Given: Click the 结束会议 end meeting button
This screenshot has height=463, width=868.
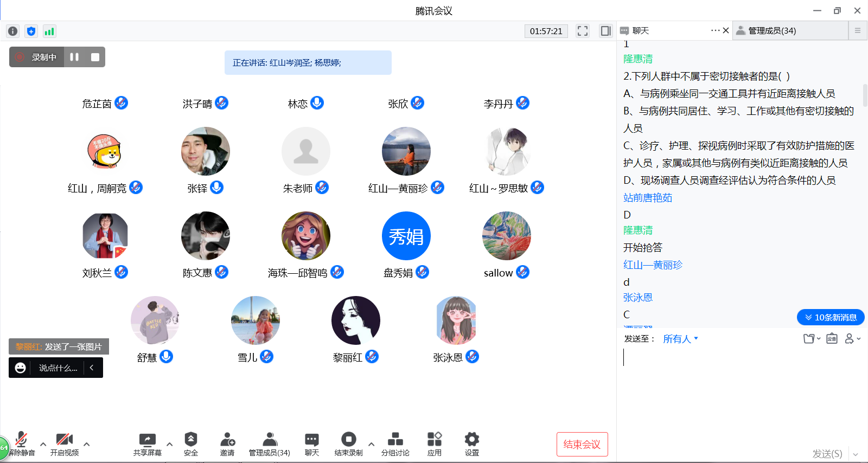Looking at the screenshot, I should tap(582, 445).
